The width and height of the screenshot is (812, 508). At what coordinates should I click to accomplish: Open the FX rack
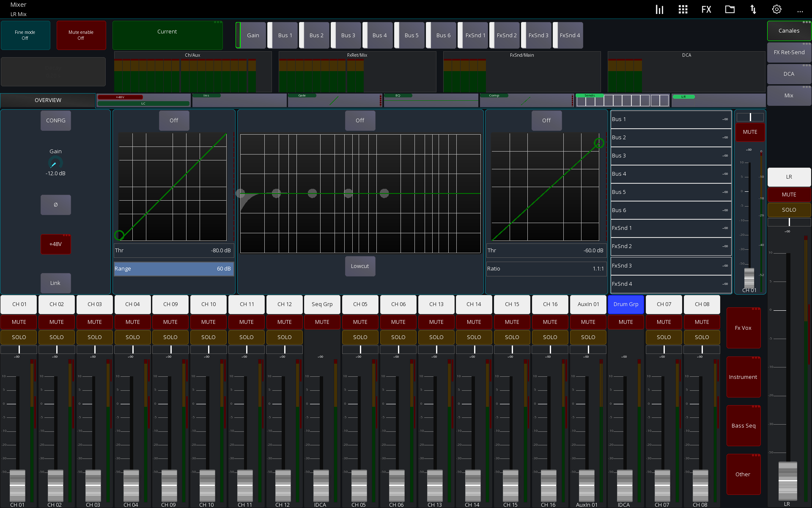pyautogui.click(x=706, y=9)
